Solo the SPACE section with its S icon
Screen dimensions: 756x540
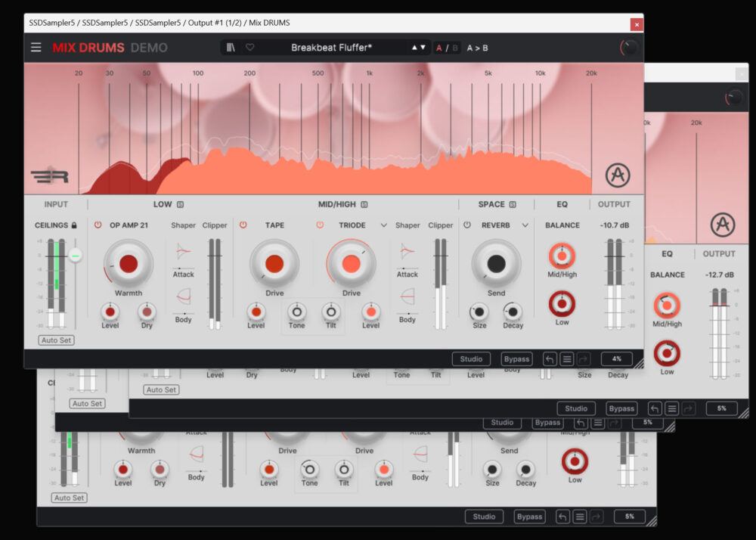[513, 204]
